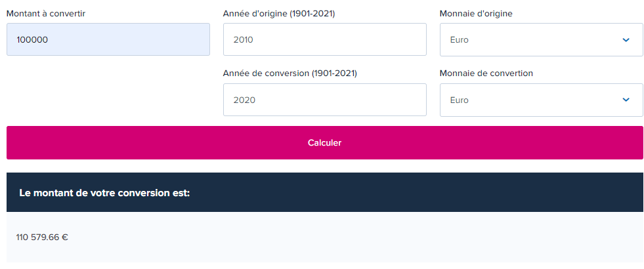
Task: Click the Monnaie d'origine chevron arrow
Action: (x=626, y=40)
